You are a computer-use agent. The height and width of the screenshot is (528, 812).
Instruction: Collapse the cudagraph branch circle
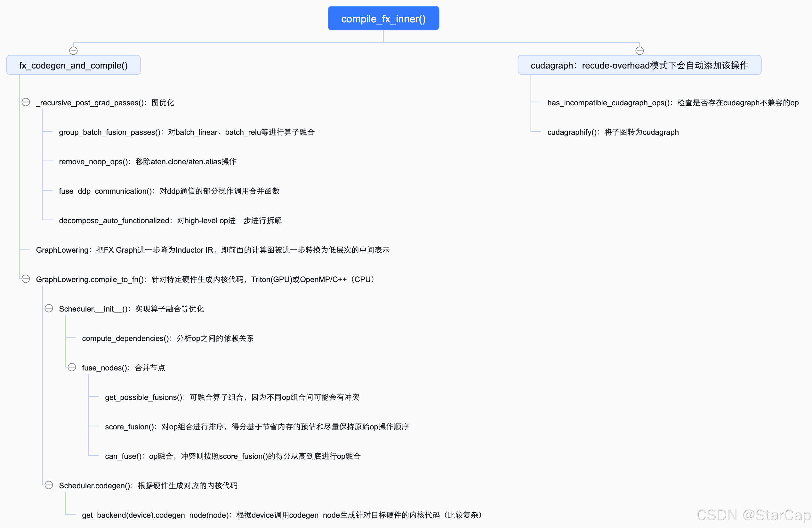(639, 51)
